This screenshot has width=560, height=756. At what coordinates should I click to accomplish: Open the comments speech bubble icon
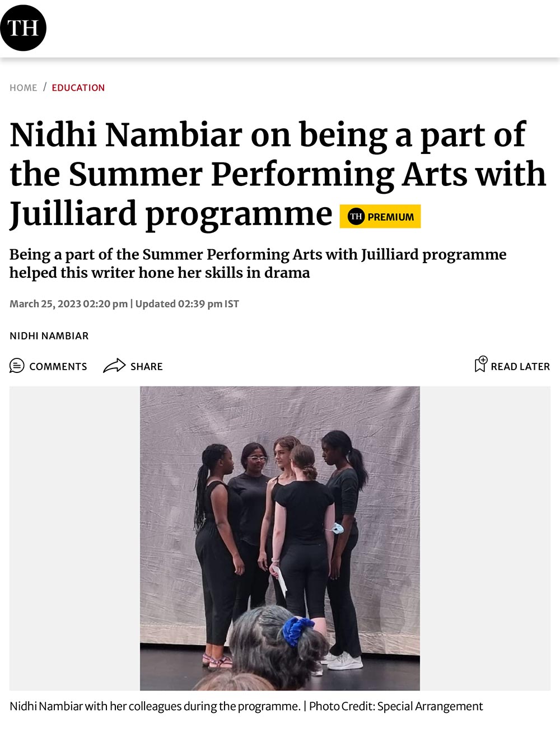click(x=17, y=366)
